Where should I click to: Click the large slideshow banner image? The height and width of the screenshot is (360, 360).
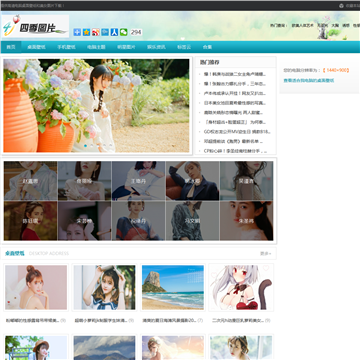coord(96,106)
